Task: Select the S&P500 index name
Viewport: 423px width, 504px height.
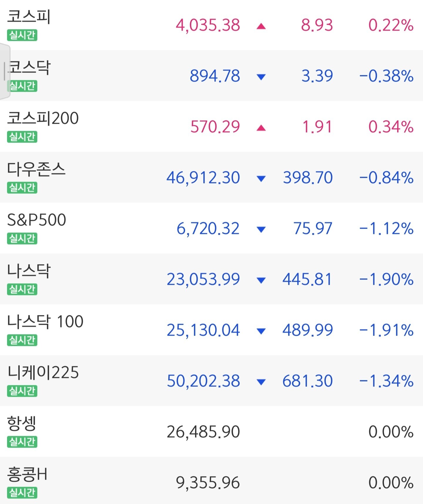Action: pos(36,220)
